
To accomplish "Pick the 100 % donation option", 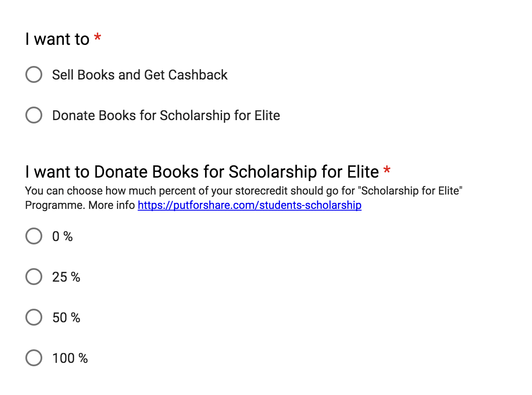I will (x=33, y=358).
